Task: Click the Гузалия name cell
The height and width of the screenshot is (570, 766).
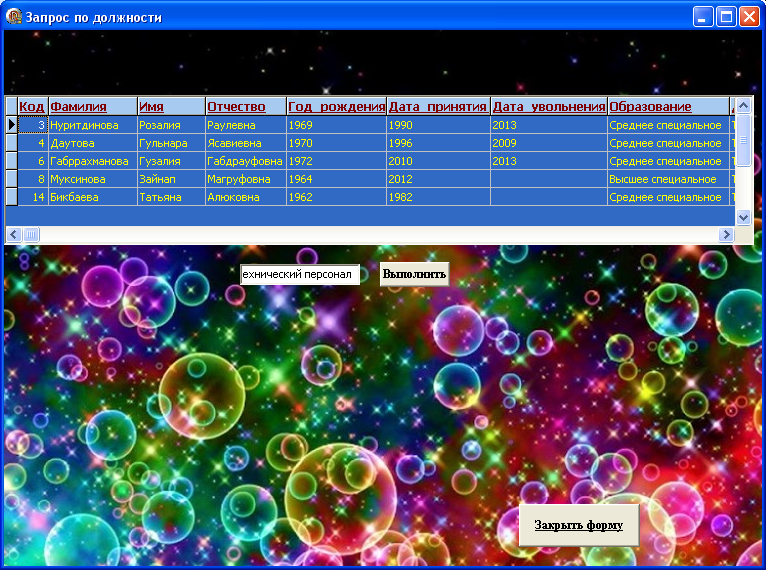Action: (171, 161)
